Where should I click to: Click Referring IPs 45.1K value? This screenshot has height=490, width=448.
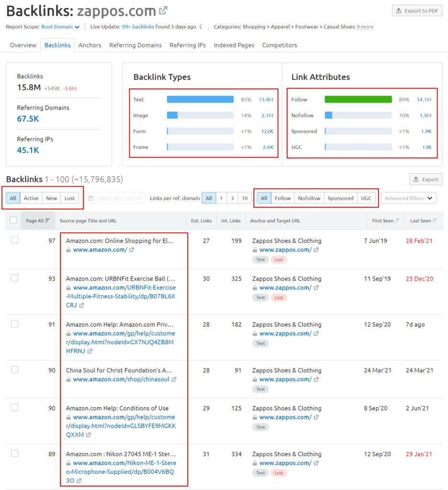(28, 150)
